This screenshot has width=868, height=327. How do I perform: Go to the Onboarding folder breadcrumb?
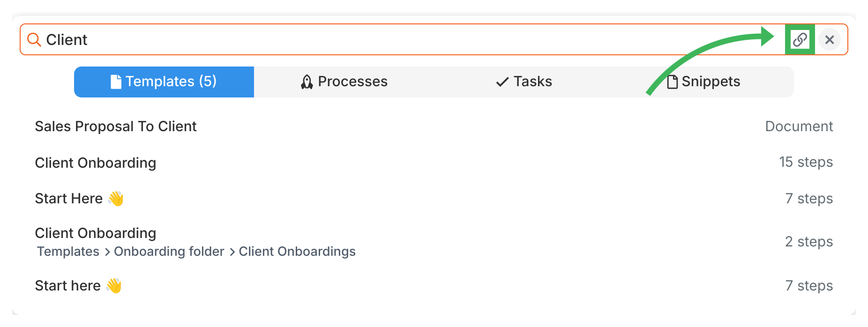pyautogui.click(x=169, y=252)
